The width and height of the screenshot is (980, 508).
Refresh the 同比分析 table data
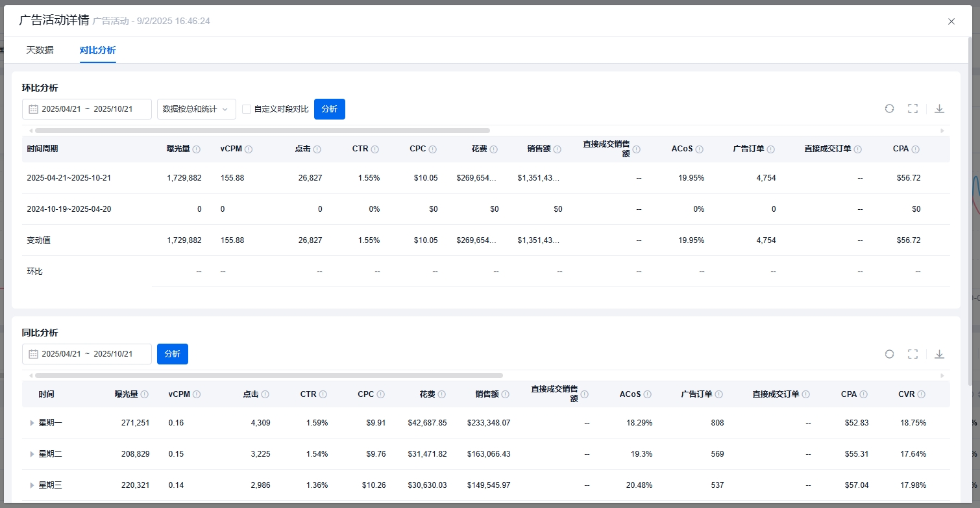(x=889, y=354)
